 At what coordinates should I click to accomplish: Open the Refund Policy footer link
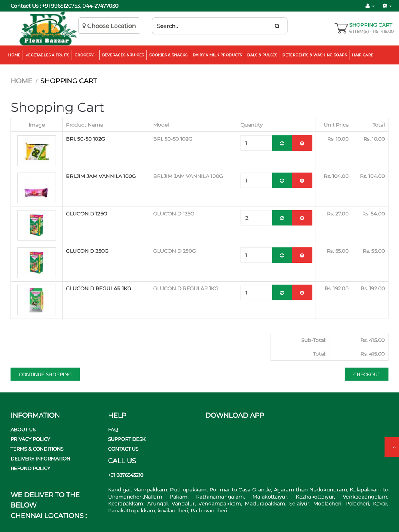point(30,469)
